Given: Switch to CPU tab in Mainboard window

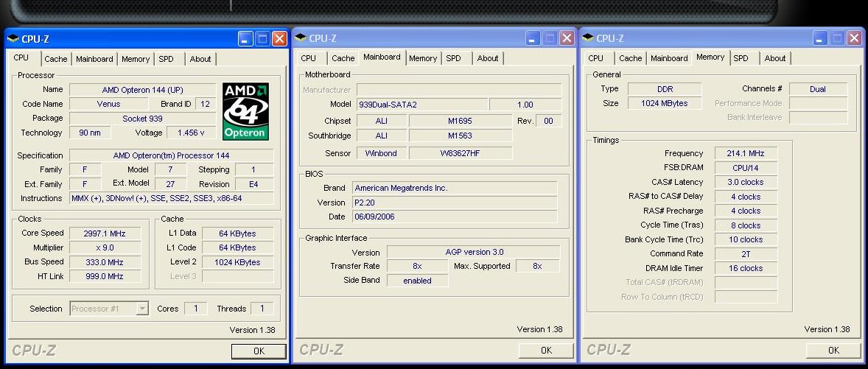Looking at the screenshot, I should (x=308, y=58).
